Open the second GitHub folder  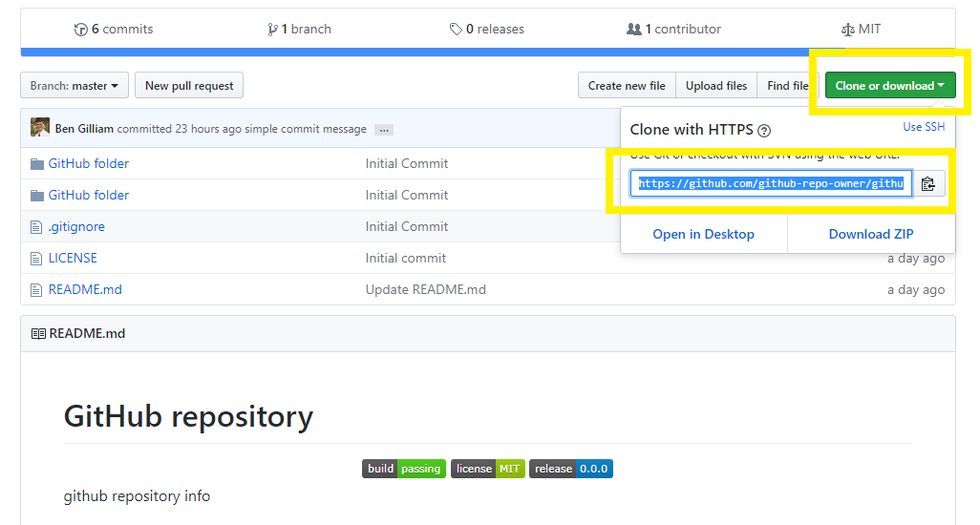pyautogui.click(x=89, y=195)
